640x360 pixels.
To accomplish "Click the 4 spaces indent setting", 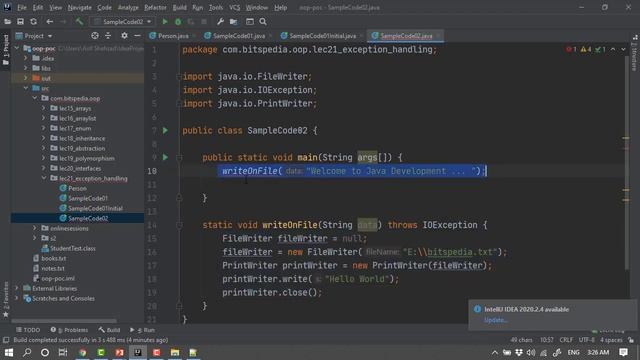I will 611,340.
